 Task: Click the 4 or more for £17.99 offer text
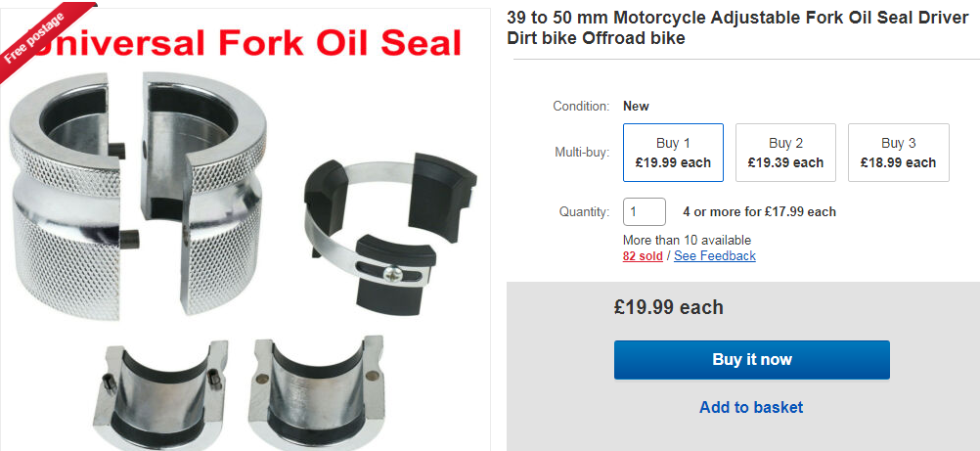[759, 211]
